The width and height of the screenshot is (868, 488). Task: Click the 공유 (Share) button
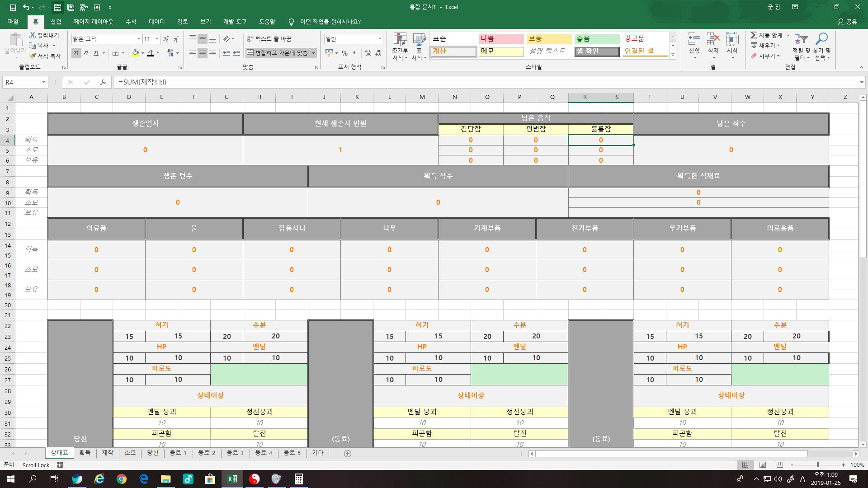[x=847, y=22]
